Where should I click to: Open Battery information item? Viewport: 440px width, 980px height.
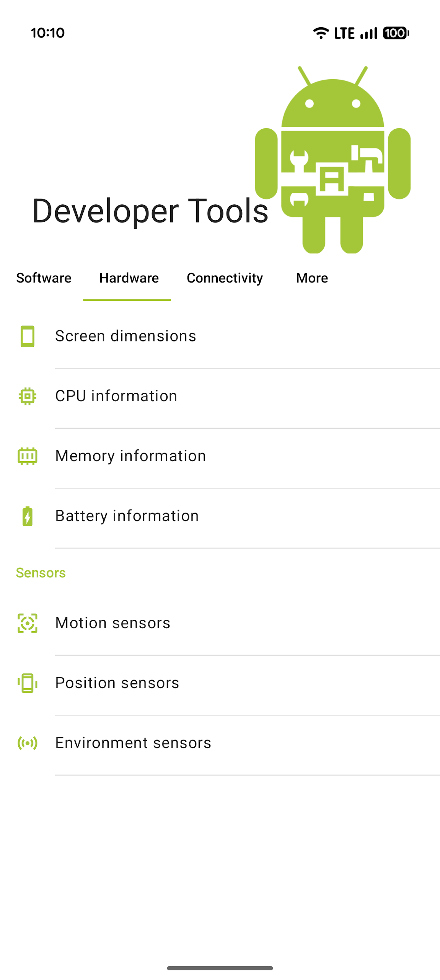pyautogui.click(x=127, y=516)
